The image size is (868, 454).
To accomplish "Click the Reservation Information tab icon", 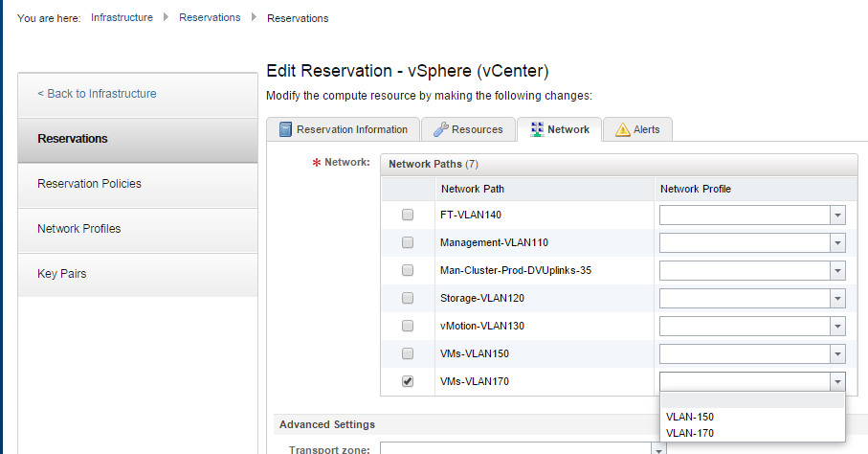I will coord(284,129).
